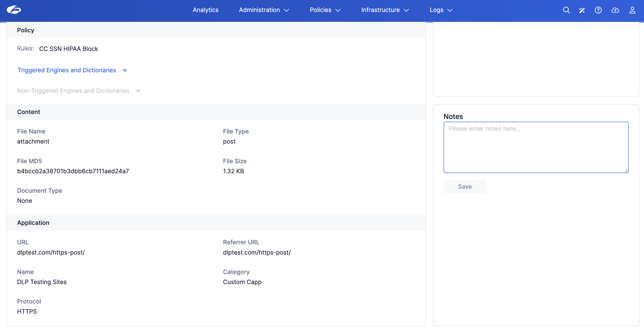Select the URL value dlptest.com/https-post/
This screenshot has height=329, width=644.
[x=51, y=252]
